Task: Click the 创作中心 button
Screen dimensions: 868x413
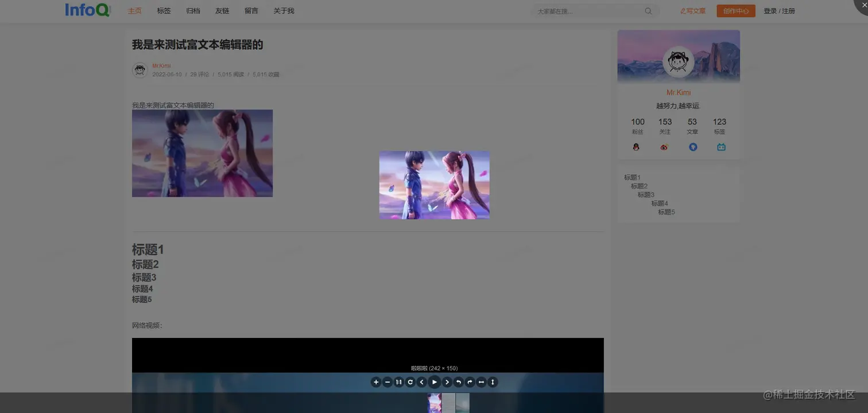Action: pos(735,10)
